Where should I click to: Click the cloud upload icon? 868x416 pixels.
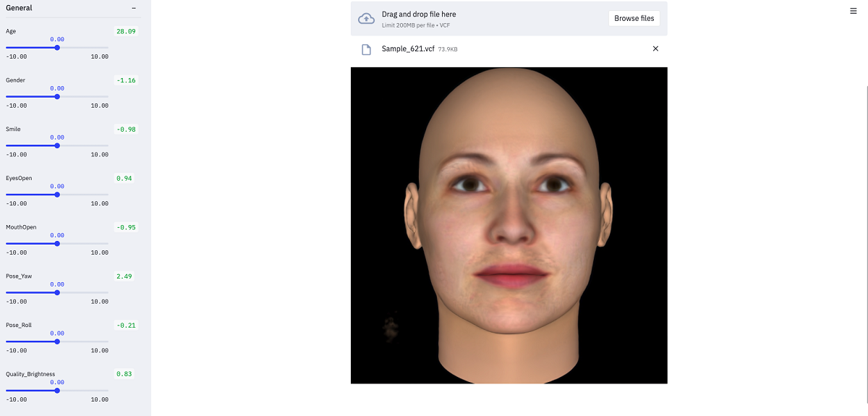pos(367,19)
